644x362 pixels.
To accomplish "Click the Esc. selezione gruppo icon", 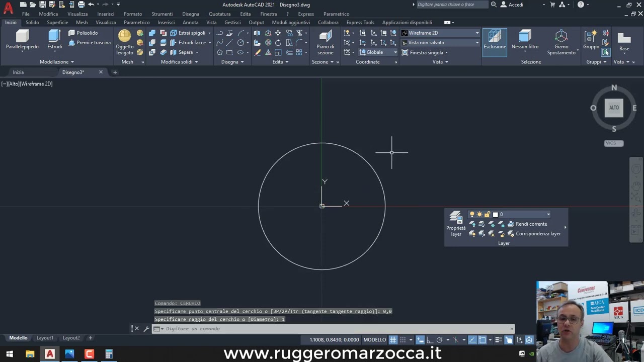I will pyautogui.click(x=605, y=52).
